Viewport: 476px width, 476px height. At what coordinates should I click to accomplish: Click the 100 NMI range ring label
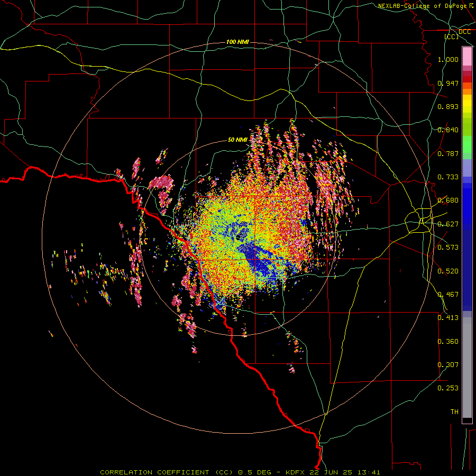237,42
